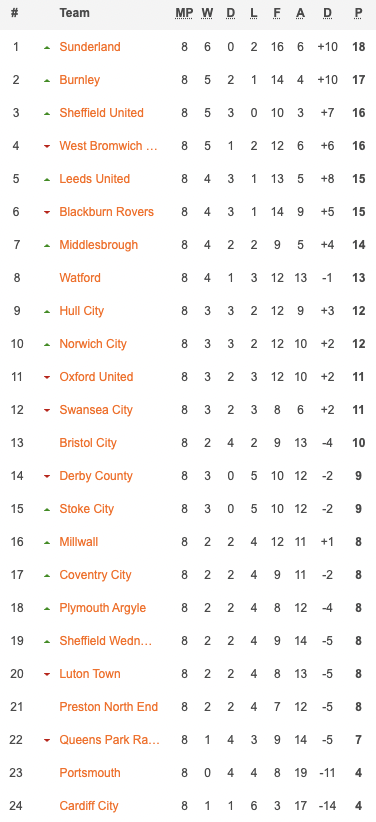Image resolution: width=376 pixels, height=822 pixels.
Task: Click the red down arrow beside West Bromwich
Action: click(47, 146)
